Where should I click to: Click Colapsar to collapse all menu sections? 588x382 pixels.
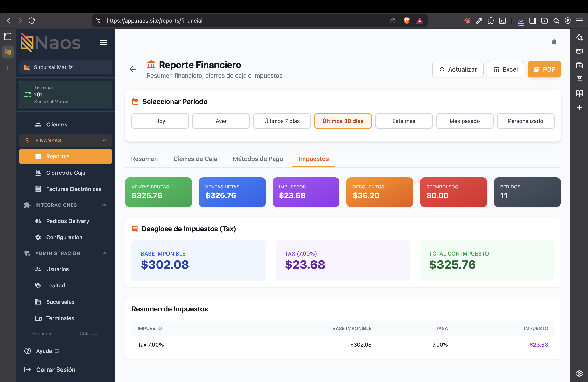(89, 333)
